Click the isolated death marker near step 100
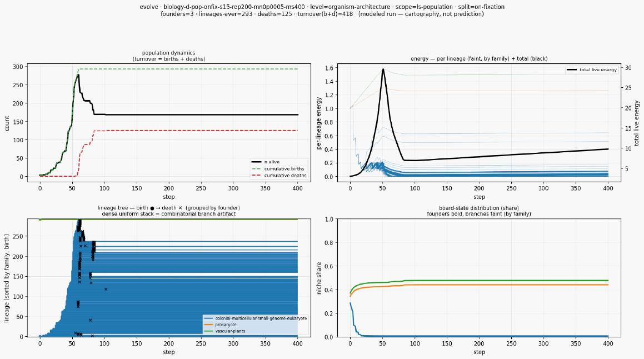 (106, 289)
